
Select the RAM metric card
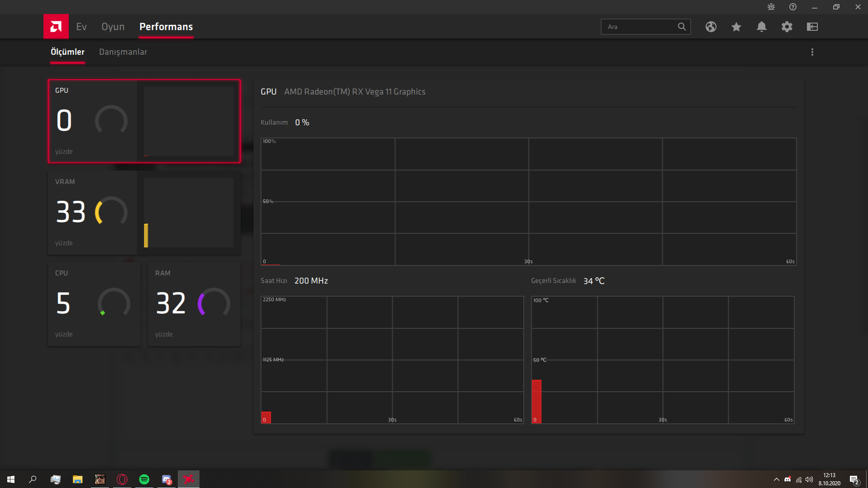194,304
